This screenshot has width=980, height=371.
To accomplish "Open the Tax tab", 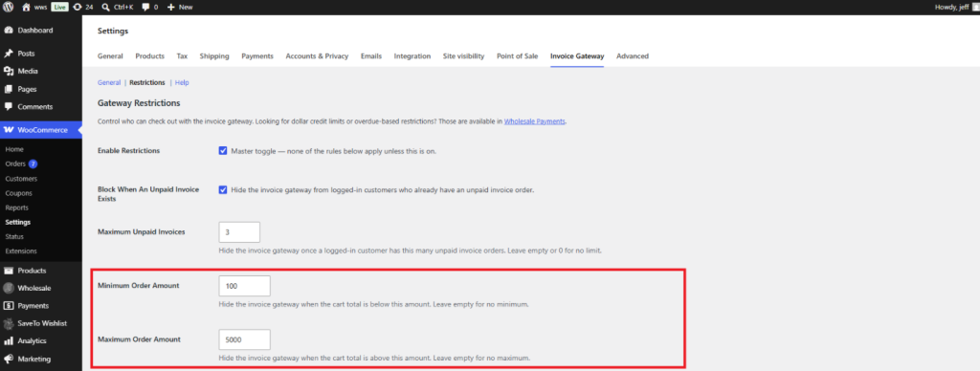I will tap(182, 56).
